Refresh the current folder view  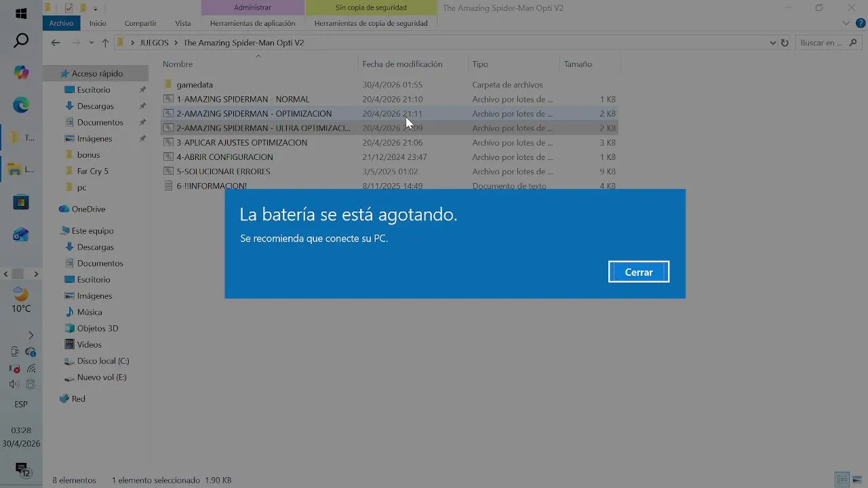point(785,43)
